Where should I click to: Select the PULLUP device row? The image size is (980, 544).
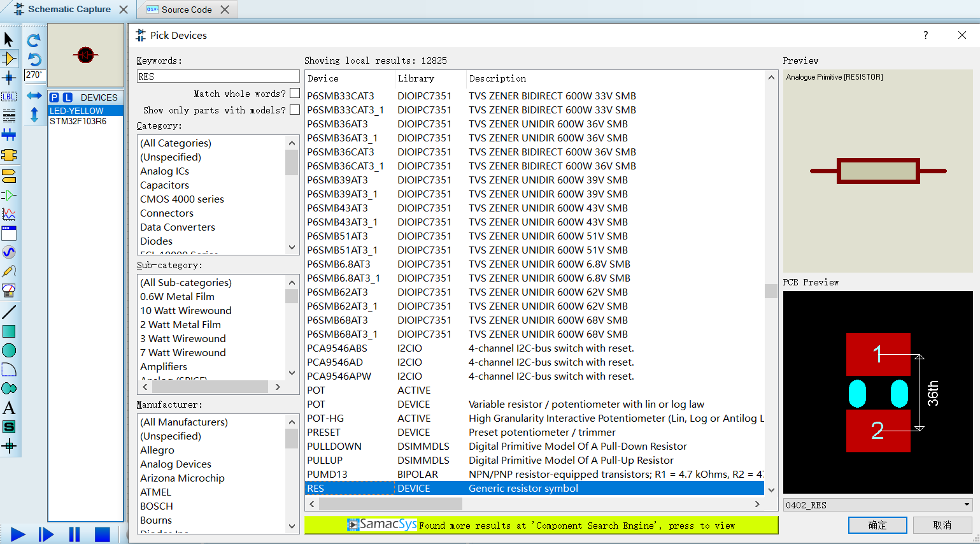click(x=534, y=461)
